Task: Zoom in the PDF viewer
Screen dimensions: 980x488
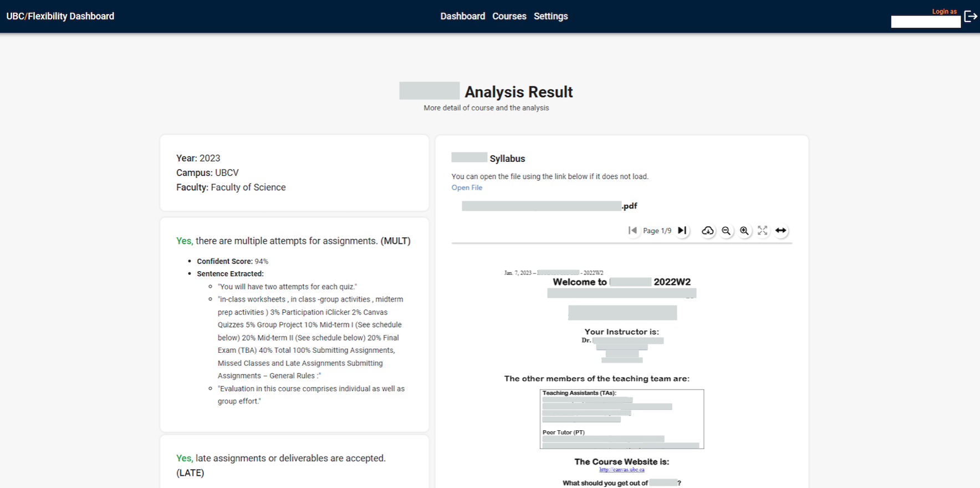Action: pyautogui.click(x=744, y=230)
